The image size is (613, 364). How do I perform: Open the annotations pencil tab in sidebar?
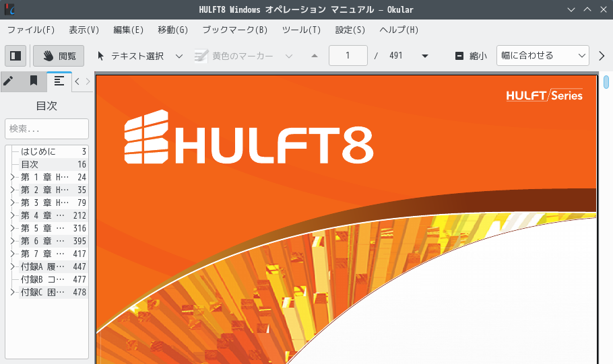(8, 81)
